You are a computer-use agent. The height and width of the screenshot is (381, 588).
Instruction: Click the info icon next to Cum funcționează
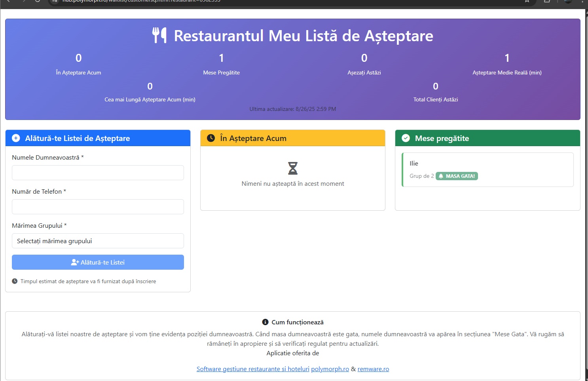click(x=265, y=322)
